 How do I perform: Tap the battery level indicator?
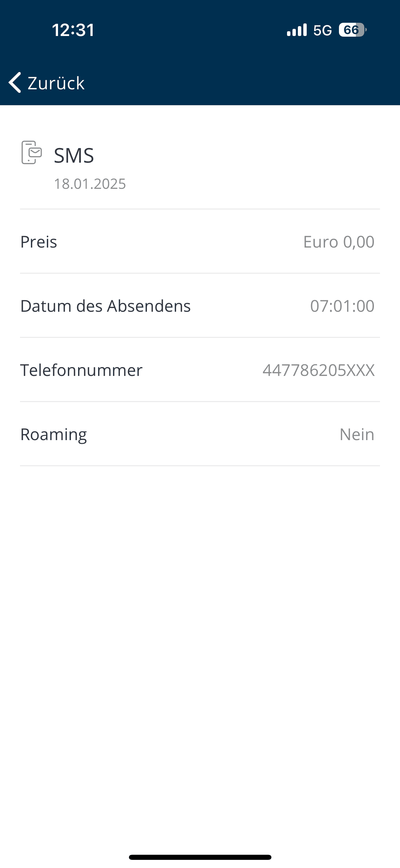352,30
